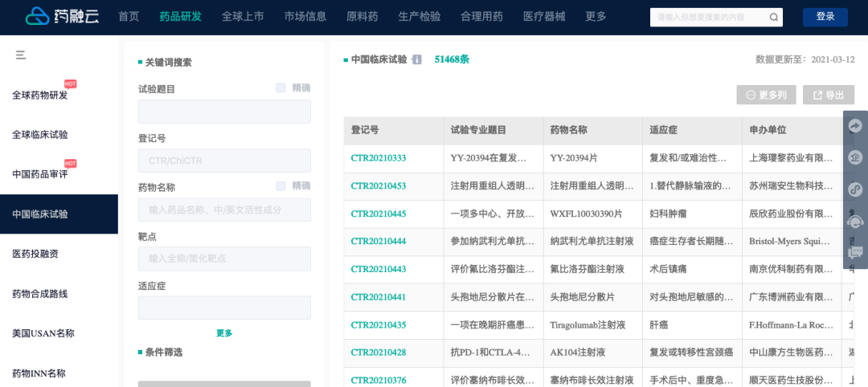
Task: Click the headset customer service icon
Action: (855, 221)
